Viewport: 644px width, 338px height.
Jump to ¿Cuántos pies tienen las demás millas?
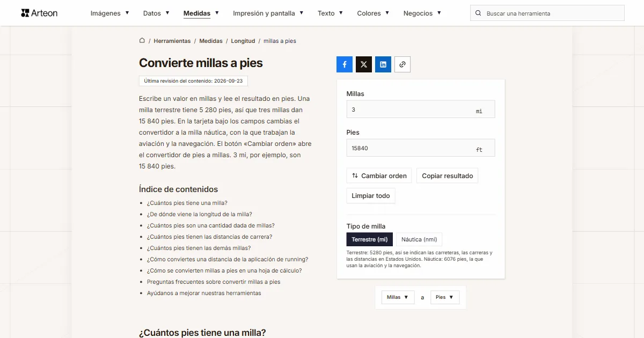tap(199, 248)
